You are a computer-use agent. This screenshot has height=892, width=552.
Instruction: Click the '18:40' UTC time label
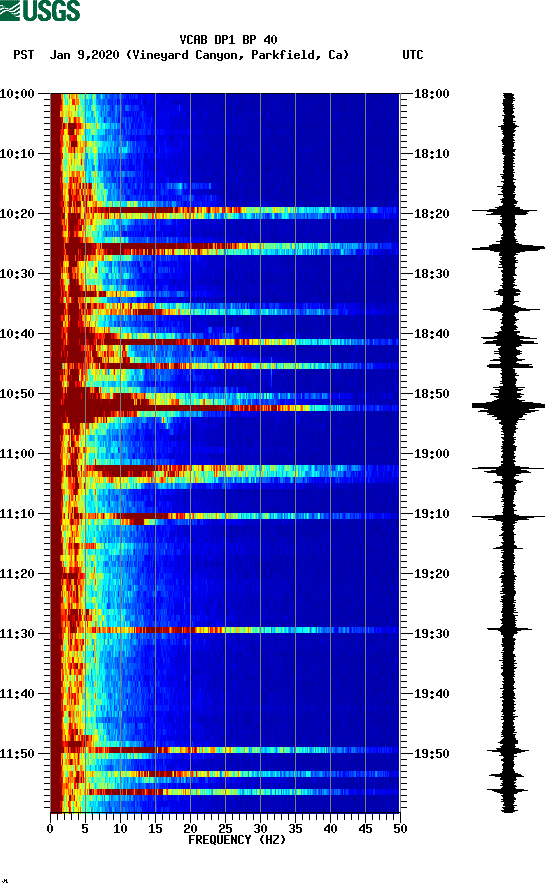(x=431, y=334)
